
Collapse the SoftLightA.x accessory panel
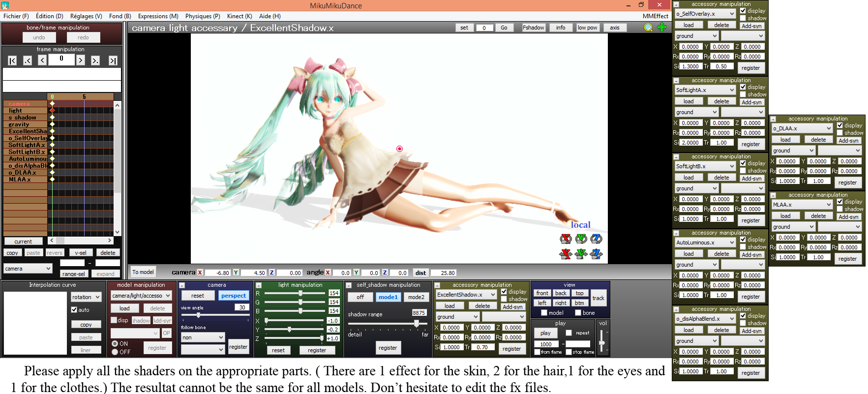point(676,81)
